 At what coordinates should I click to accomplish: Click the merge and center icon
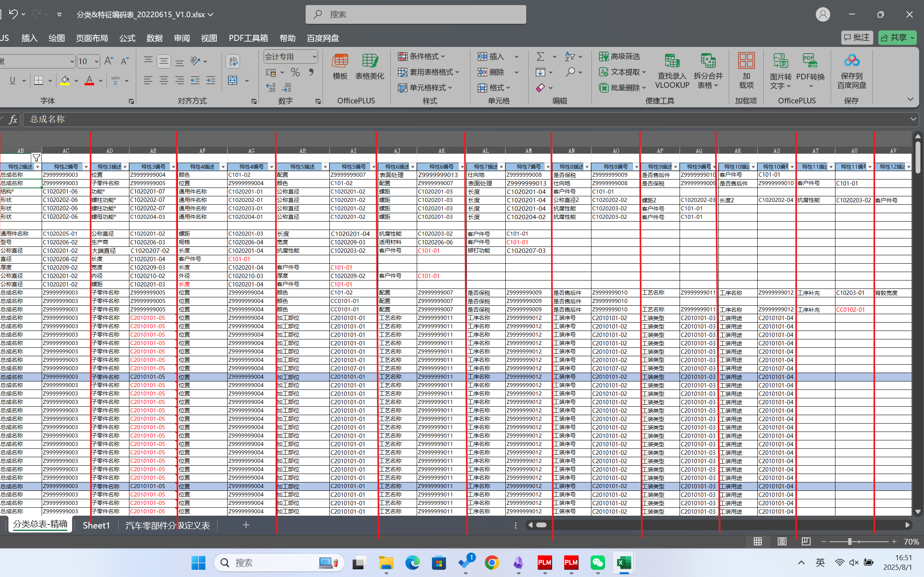[x=233, y=81]
